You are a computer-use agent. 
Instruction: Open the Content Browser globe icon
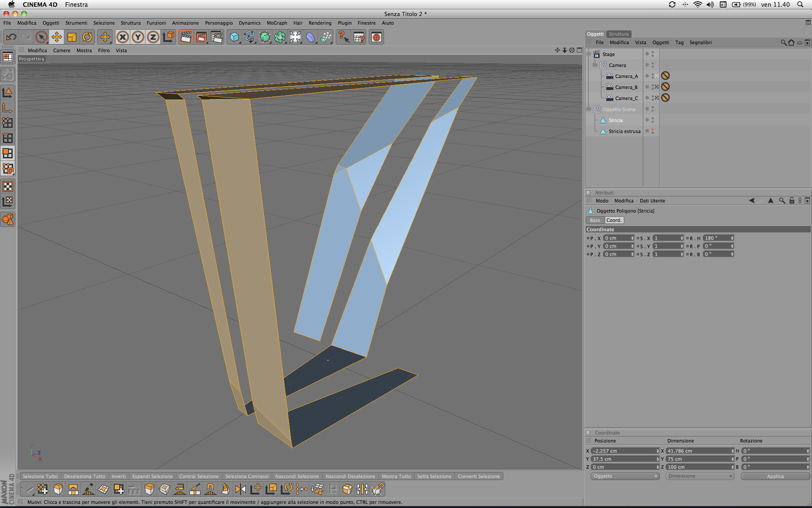376,37
